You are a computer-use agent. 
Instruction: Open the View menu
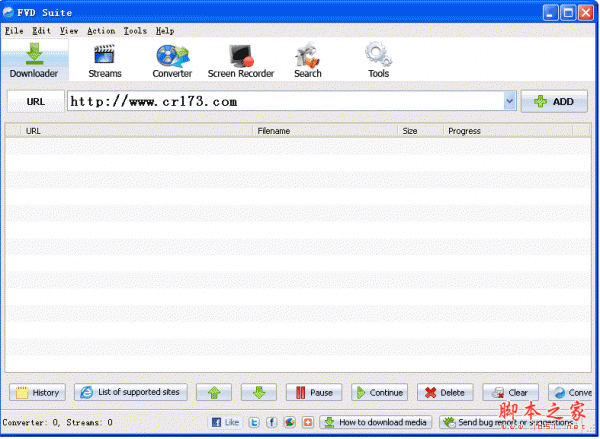69,31
